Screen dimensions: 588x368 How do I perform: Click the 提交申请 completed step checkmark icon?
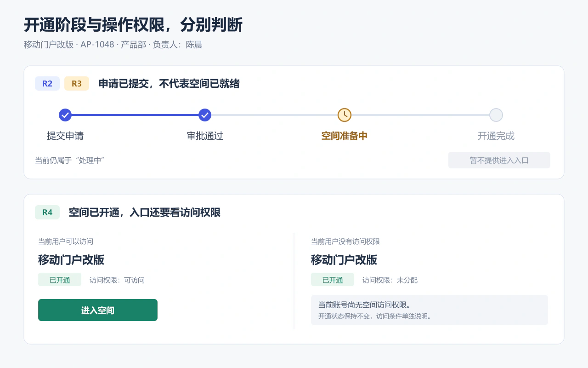click(x=65, y=115)
